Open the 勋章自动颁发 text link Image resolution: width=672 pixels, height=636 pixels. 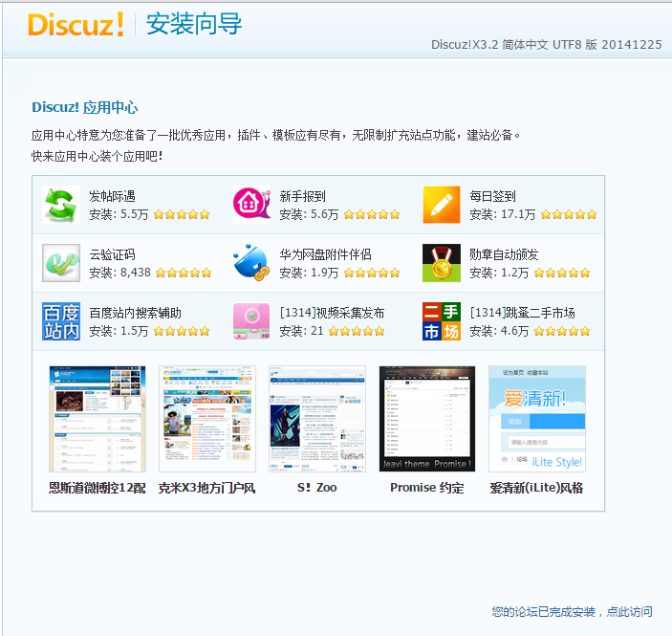coord(504,254)
